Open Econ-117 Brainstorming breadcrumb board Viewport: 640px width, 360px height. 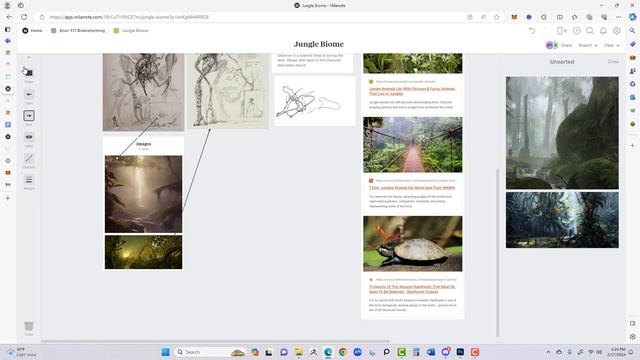coord(78,31)
